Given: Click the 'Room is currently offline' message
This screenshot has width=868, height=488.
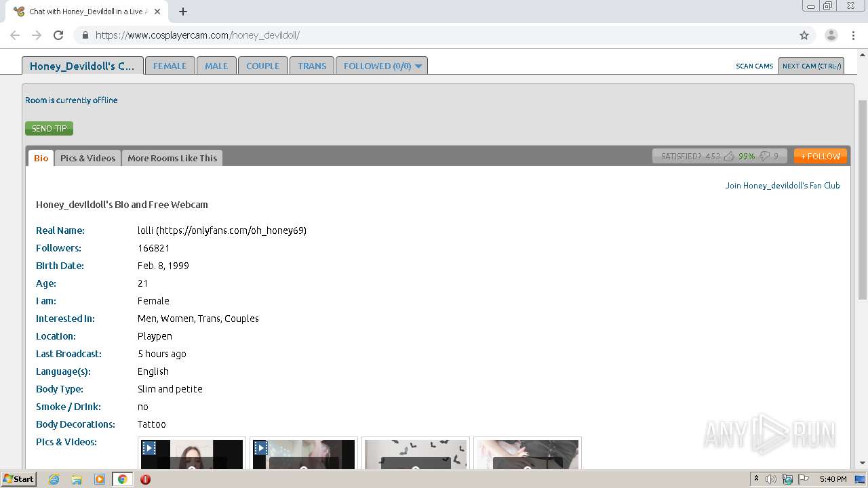Looking at the screenshot, I should pos(71,100).
